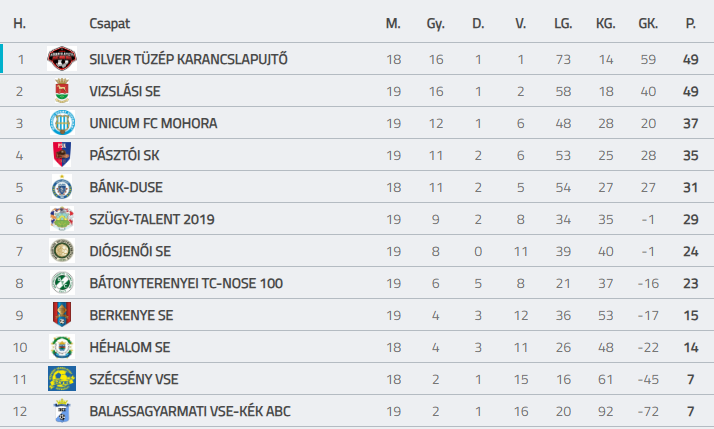The height and width of the screenshot is (429, 714).
Task: Sort by the P. points column header
Action: click(x=690, y=23)
